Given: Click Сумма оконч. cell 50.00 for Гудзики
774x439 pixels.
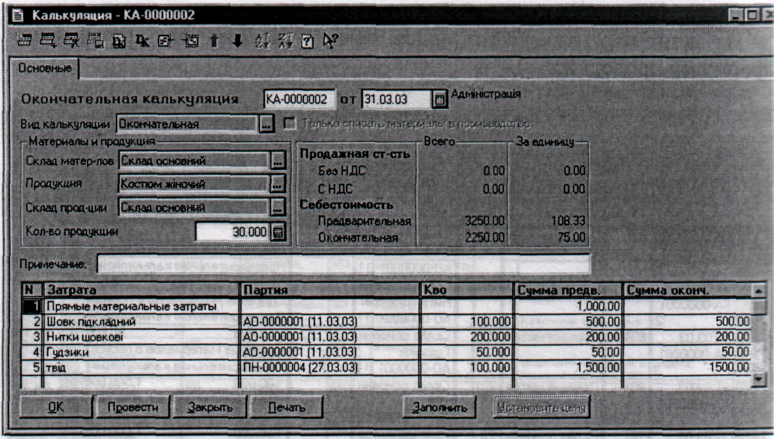Looking at the screenshot, I should pos(687,352).
